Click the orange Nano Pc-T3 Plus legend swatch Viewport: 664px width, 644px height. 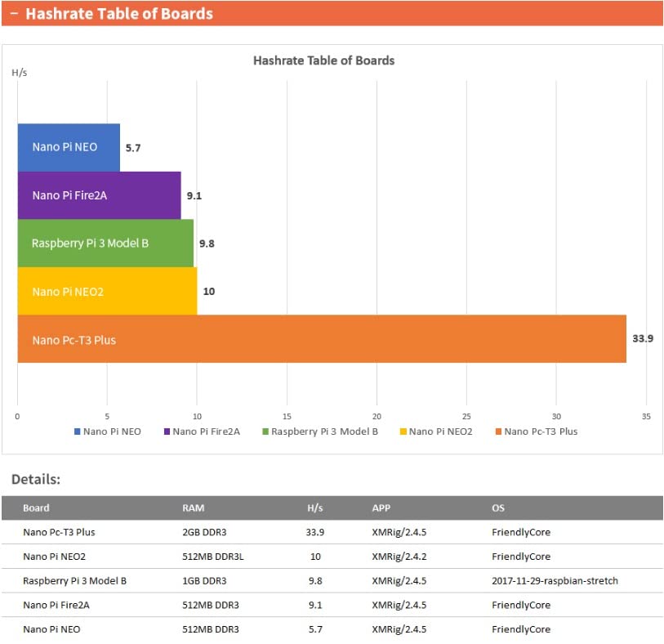click(498, 432)
